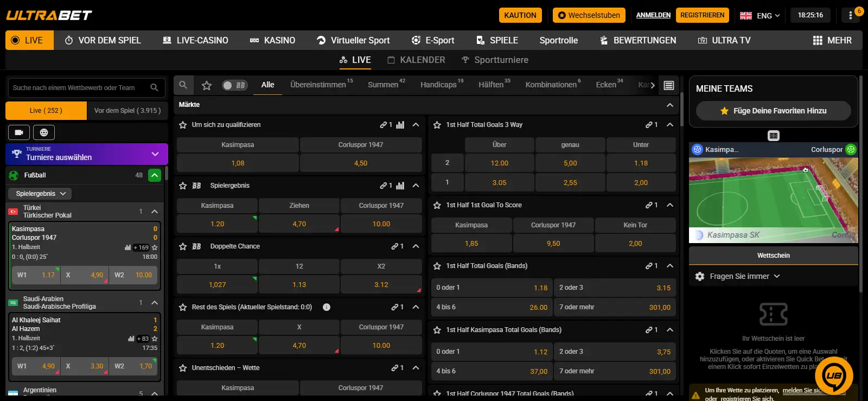Star the '1st Half Total Goals 3 Way' market
868x401 pixels.
(437, 125)
